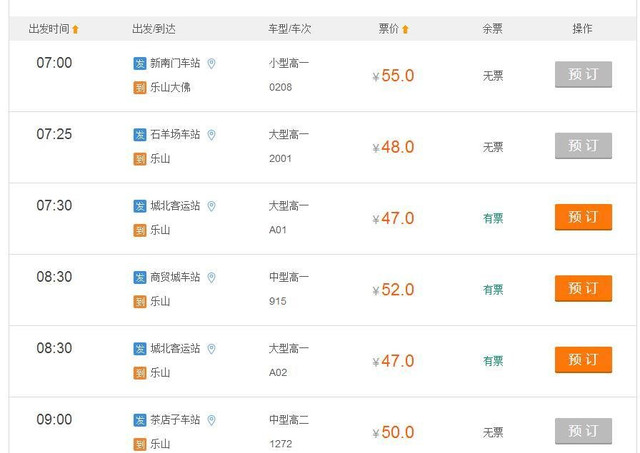Viewport: 640px width, 453px height.
Task: Open 石羊场车站 station link
Action: point(175,134)
